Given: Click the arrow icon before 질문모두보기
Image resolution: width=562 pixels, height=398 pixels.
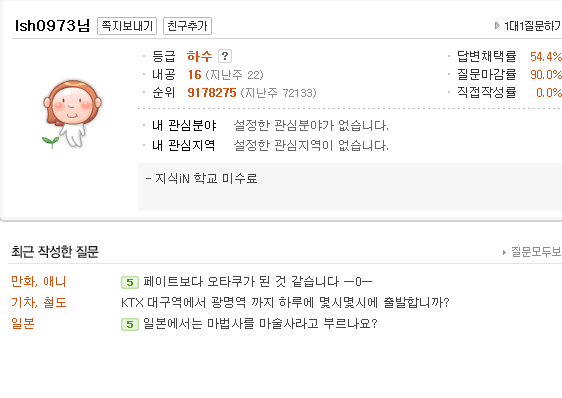Looking at the screenshot, I should click(504, 252).
